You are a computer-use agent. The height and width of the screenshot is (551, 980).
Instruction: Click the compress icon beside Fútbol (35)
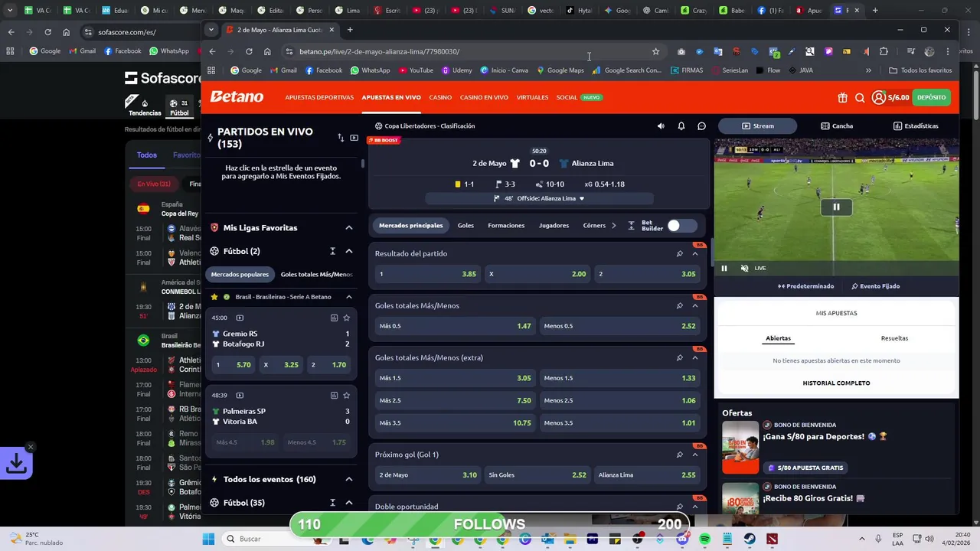[x=332, y=503]
